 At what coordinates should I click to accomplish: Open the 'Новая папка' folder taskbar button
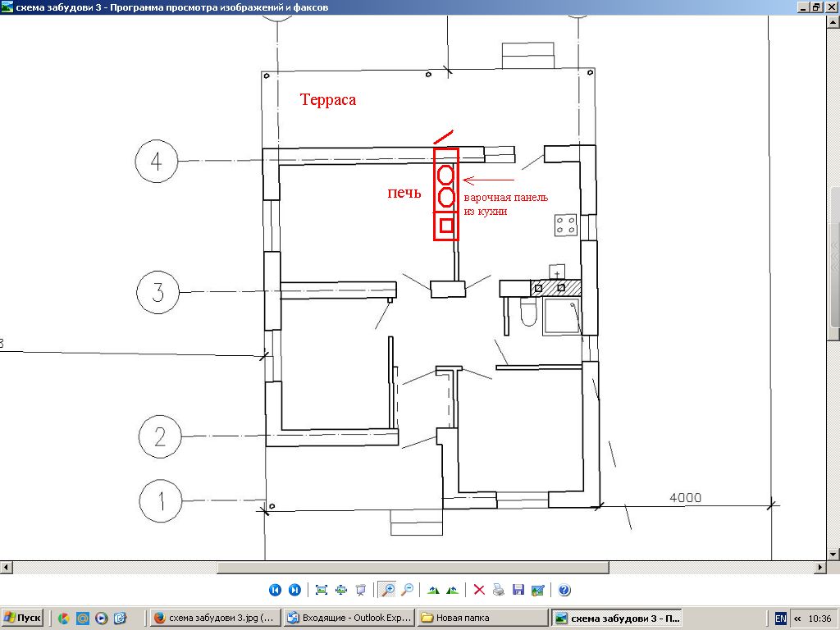tap(482, 618)
